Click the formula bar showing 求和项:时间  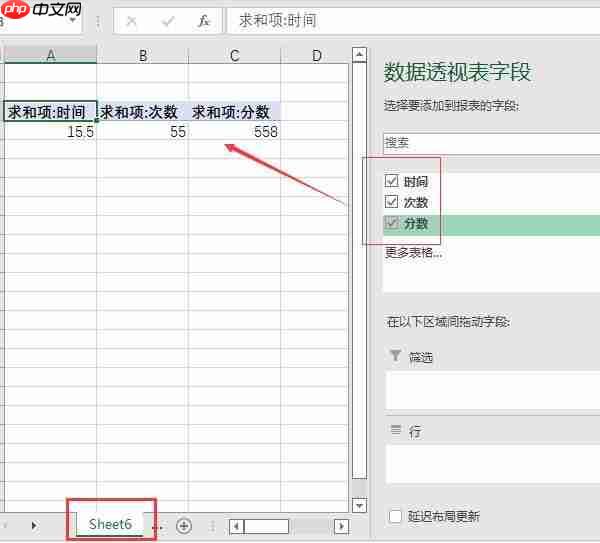[413, 21]
